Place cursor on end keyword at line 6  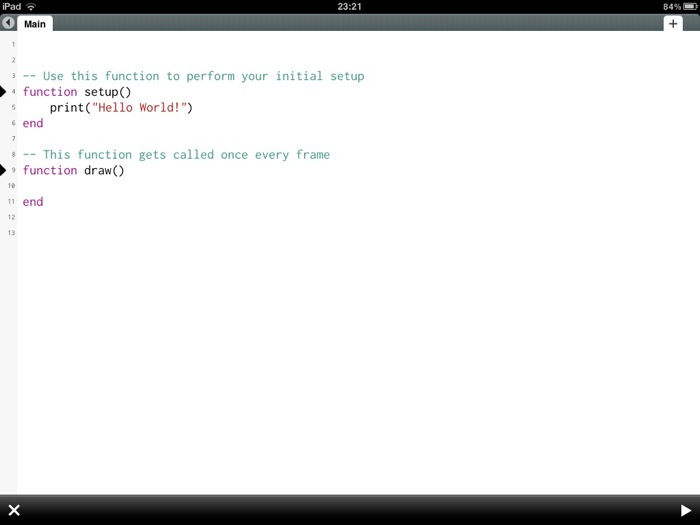pos(33,123)
